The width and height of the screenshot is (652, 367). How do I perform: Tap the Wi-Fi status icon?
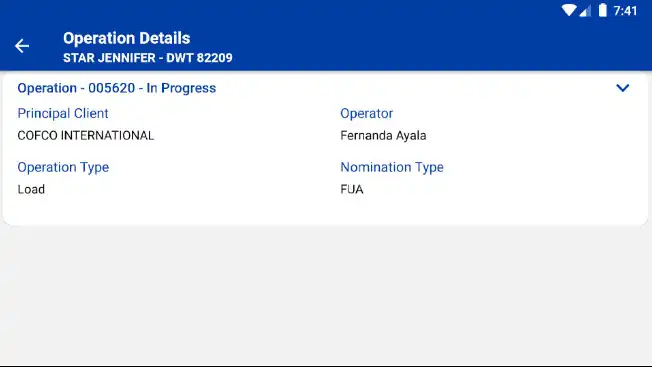568,10
